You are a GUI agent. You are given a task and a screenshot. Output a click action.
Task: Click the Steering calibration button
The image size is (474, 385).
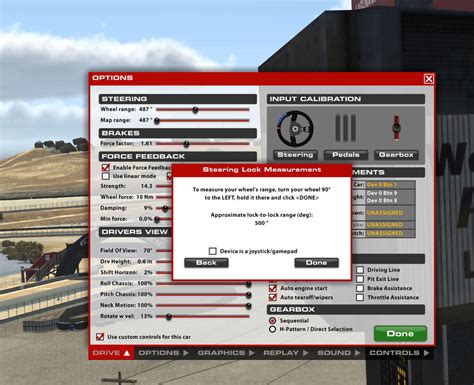(295, 155)
